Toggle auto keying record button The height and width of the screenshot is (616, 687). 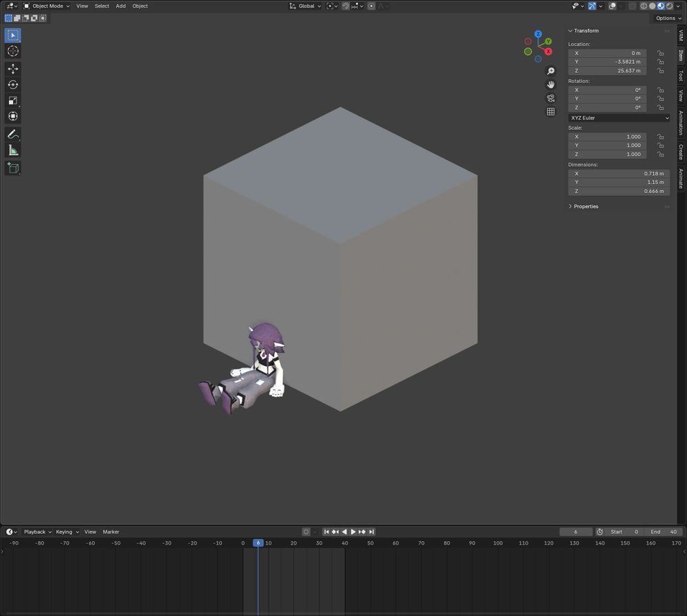306,532
